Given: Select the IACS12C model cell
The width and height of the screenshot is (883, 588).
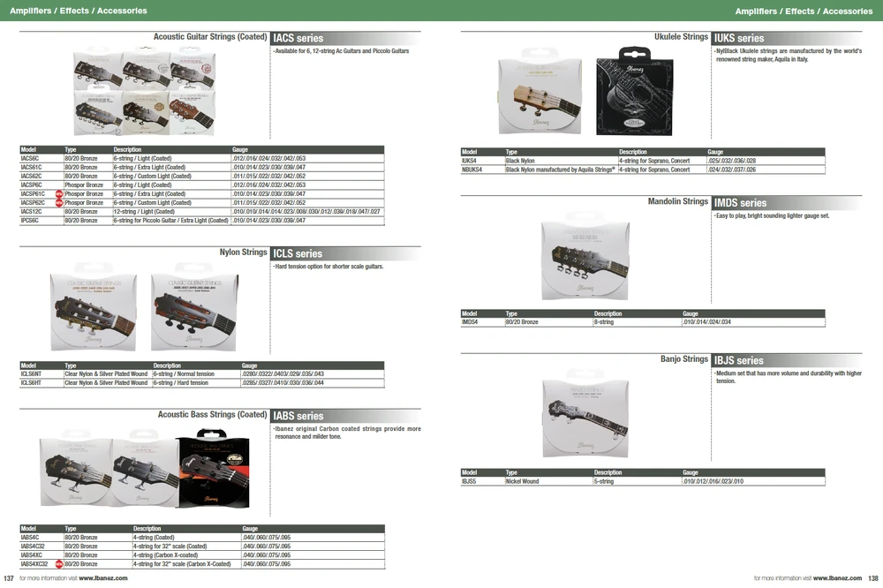Looking at the screenshot, I should coord(42,212).
